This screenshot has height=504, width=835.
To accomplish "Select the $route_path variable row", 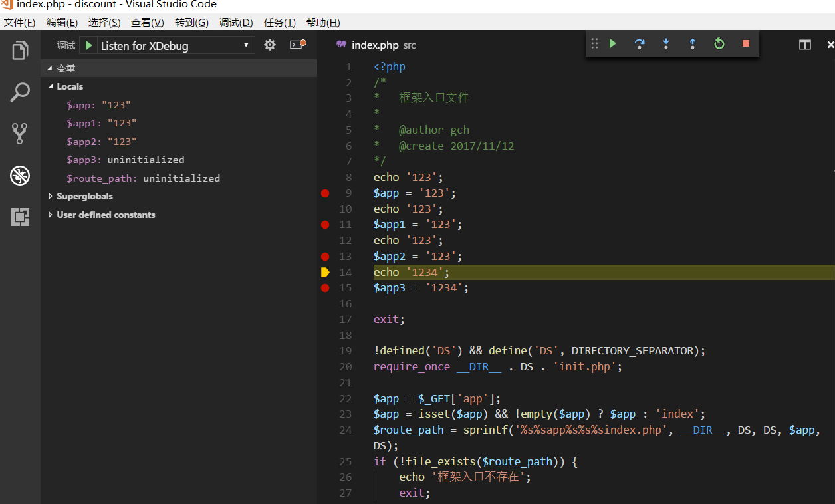I will point(179,178).
